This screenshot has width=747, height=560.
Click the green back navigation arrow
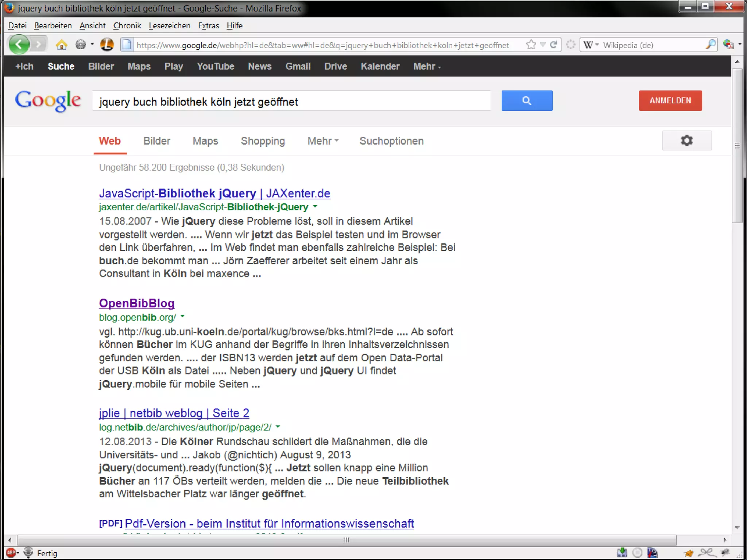19,45
